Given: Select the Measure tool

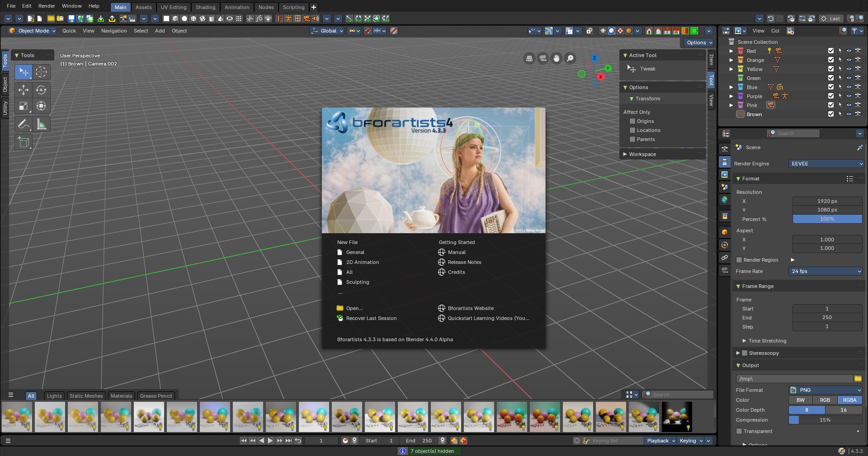Looking at the screenshot, I should pos(41,124).
